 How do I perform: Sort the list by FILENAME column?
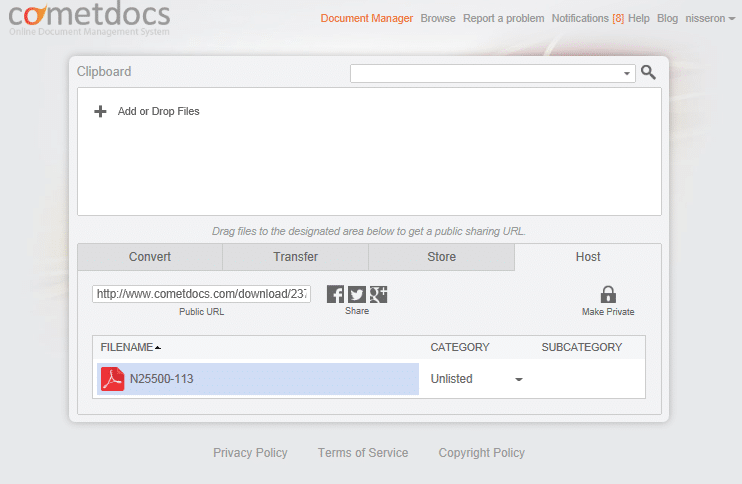[x=130, y=347]
